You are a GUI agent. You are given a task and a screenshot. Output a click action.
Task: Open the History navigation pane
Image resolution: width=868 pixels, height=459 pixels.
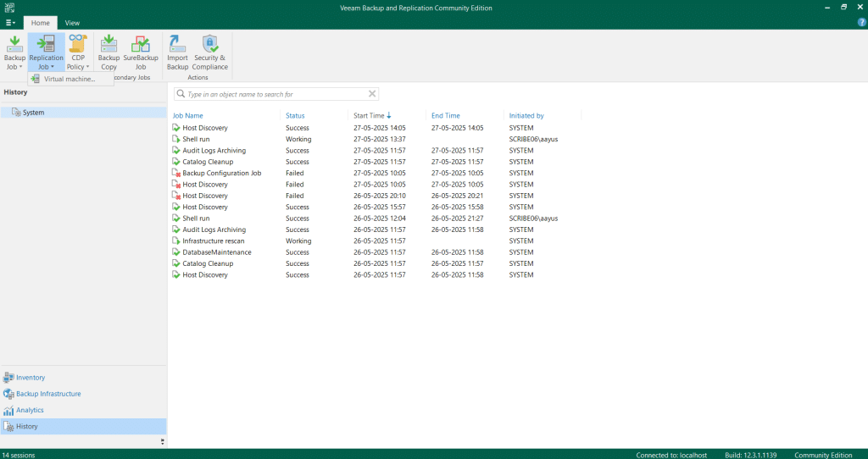click(x=83, y=426)
